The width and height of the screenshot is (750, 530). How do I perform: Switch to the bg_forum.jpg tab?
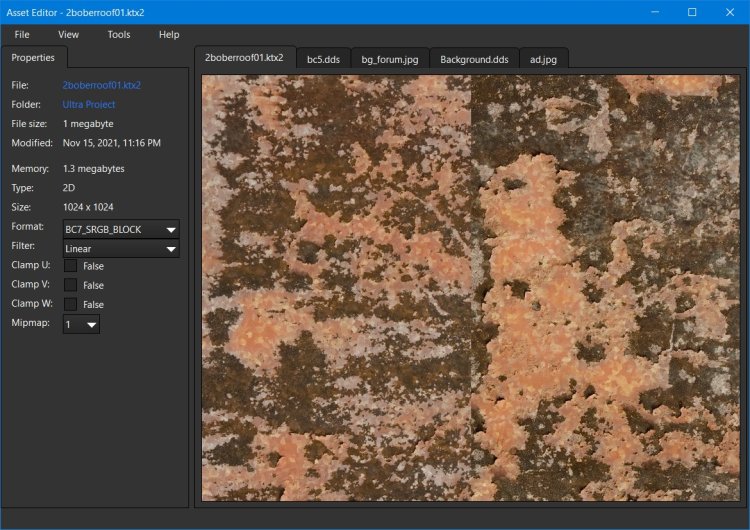[x=389, y=59]
